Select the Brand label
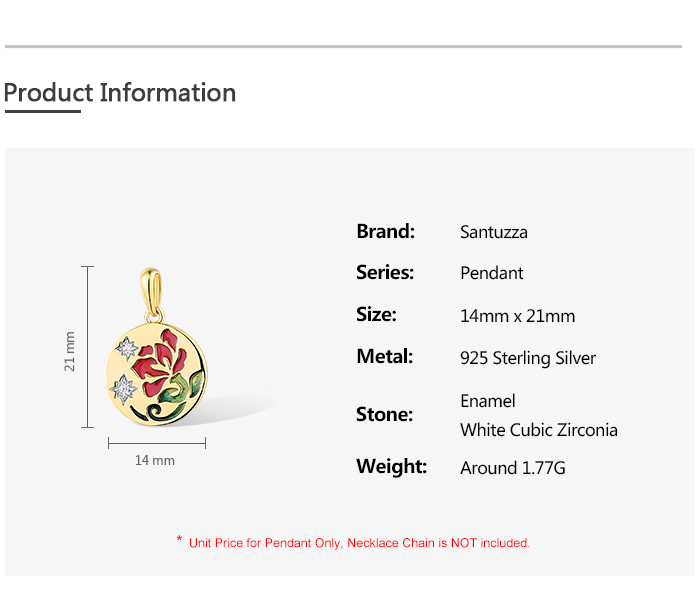The height and width of the screenshot is (615, 700). pos(385,231)
